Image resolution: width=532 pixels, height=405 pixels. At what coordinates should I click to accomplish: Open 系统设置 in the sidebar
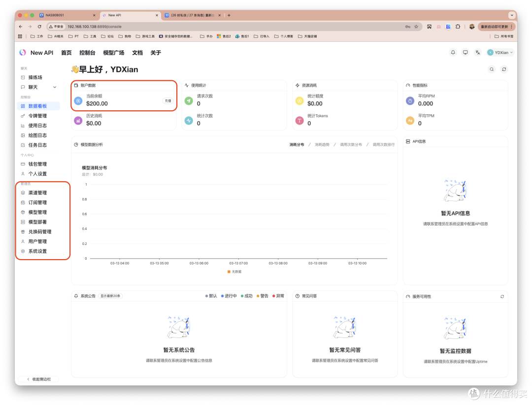pos(38,251)
